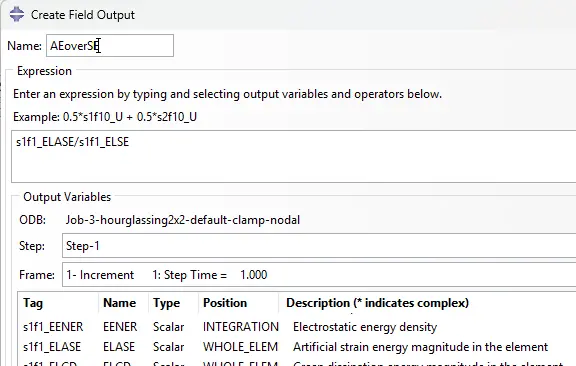Click the Name field containing AEoverSE
Viewport: 576px width, 366px height.
coord(110,46)
